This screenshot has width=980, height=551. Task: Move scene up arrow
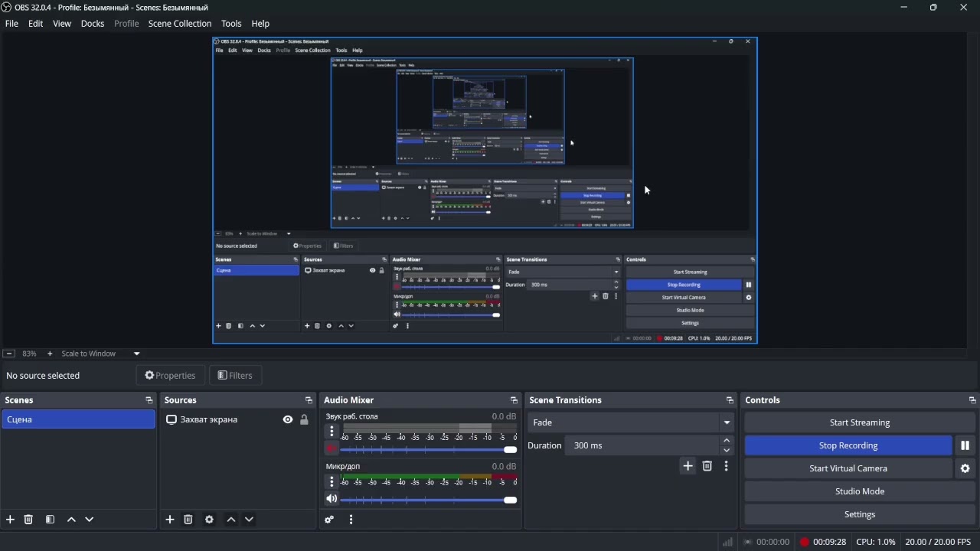[71, 520]
